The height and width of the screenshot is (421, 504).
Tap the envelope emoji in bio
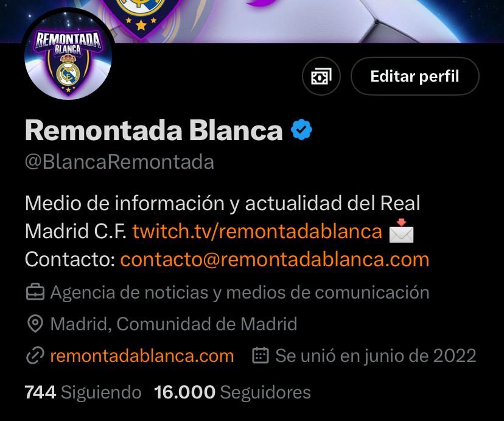(x=401, y=230)
